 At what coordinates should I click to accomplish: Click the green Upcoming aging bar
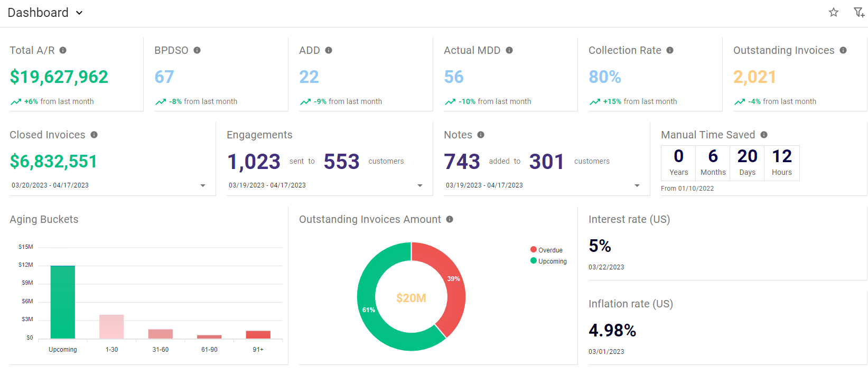pyautogui.click(x=62, y=302)
